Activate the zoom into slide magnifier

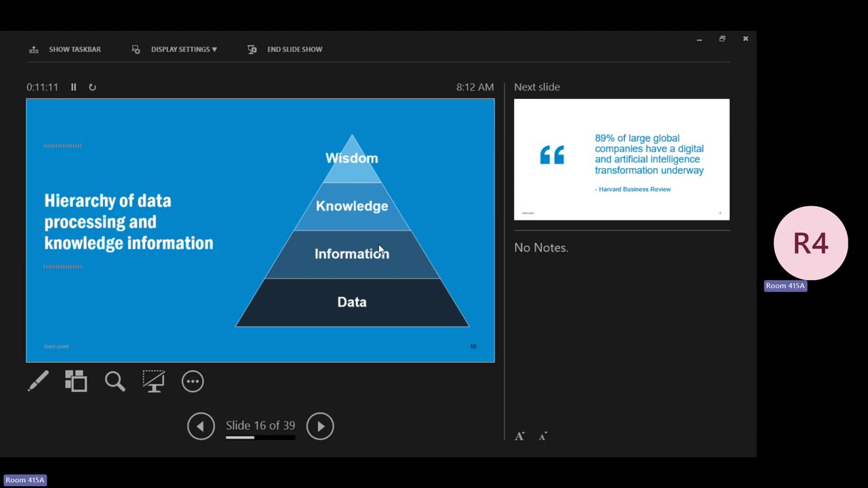tap(115, 381)
